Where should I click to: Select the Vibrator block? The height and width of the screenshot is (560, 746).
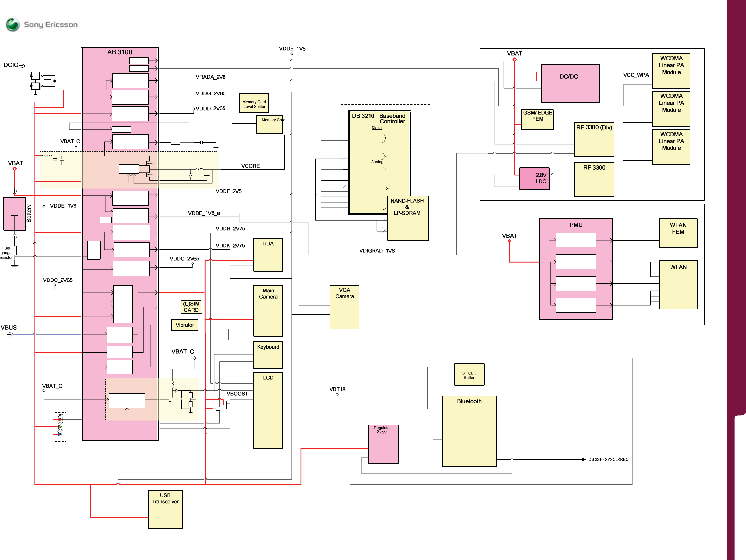pyautogui.click(x=185, y=325)
